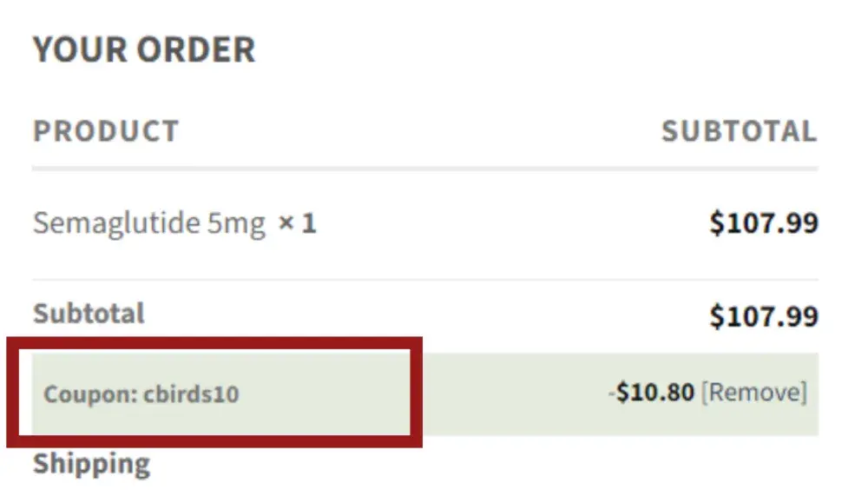Click the empty middle of green coupon row
868x503 pixels.
tap(512, 394)
